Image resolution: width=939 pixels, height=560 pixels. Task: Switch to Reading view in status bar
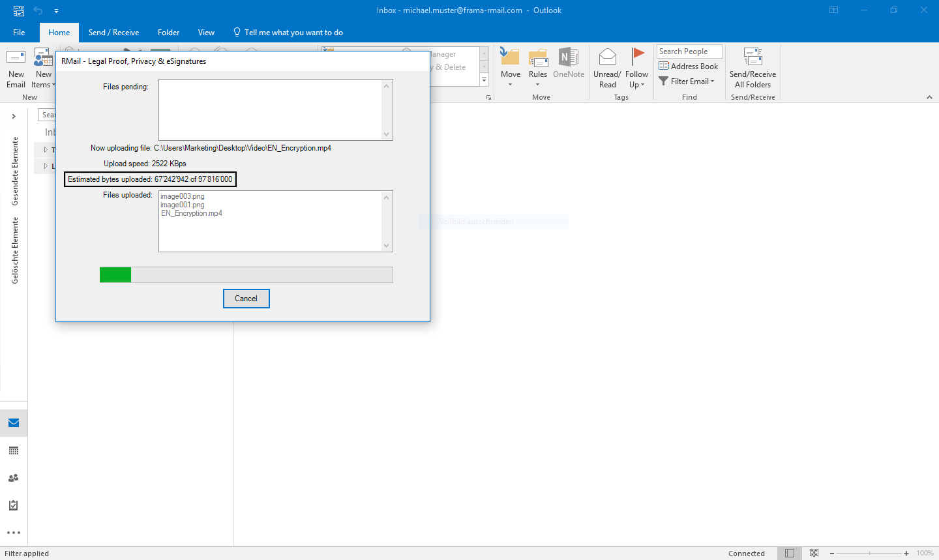tap(814, 553)
